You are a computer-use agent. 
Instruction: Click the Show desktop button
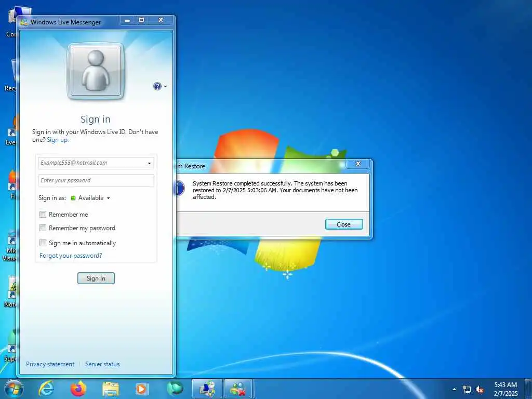528,389
